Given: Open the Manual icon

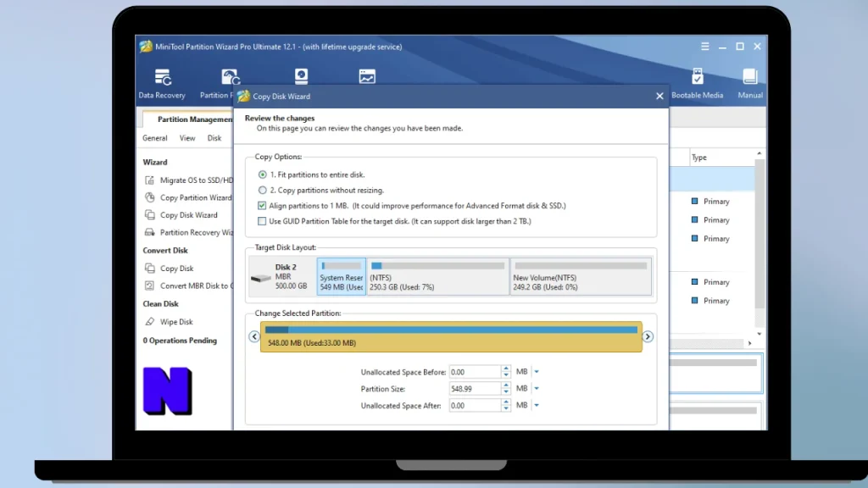Looking at the screenshot, I should (x=750, y=76).
